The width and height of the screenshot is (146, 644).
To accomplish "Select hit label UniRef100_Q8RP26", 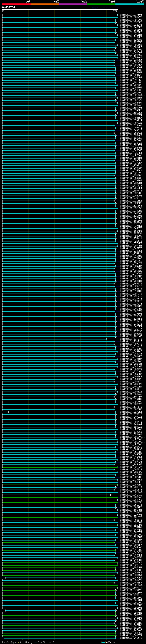I will (131, 404).
